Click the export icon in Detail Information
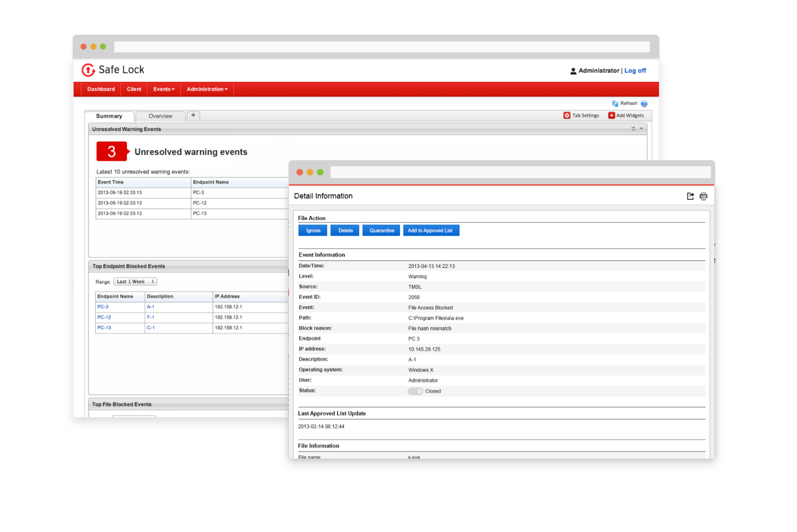797x532 pixels. point(691,196)
